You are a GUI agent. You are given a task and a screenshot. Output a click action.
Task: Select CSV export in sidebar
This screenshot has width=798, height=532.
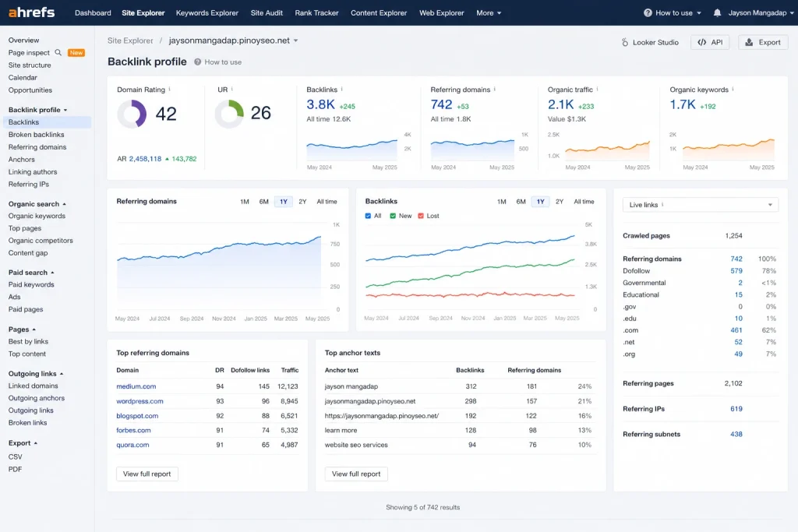(x=16, y=457)
